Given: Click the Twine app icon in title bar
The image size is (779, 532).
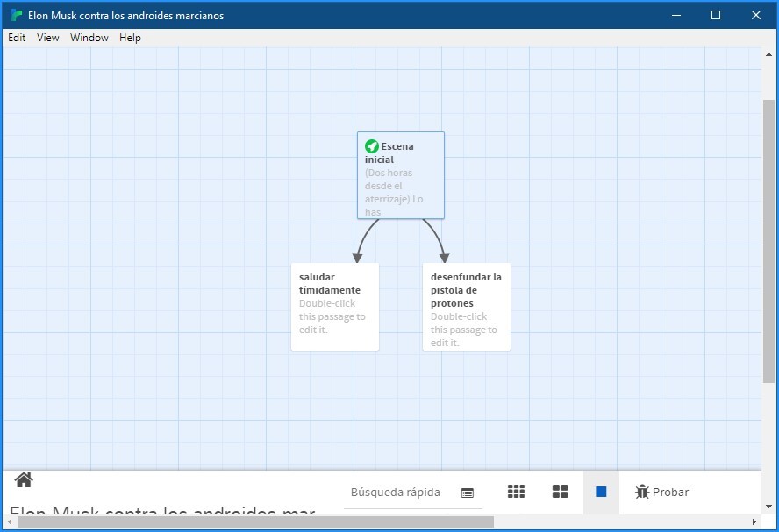Looking at the screenshot, I should pos(16,15).
